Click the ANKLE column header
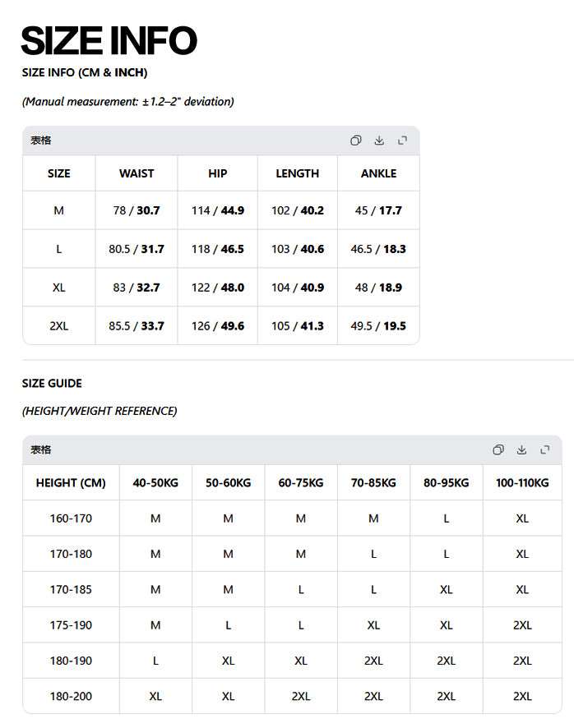The image size is (574, 728). click(378, 173)
